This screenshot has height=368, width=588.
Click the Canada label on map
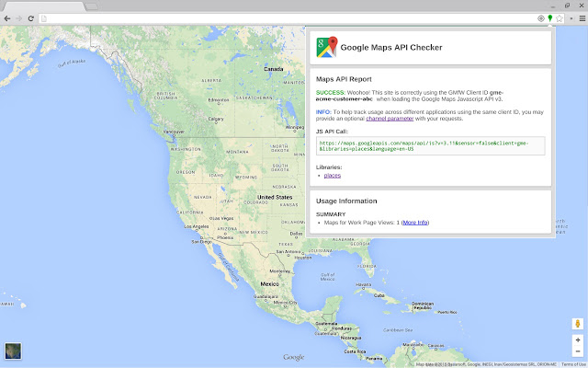click(x=274, y=69)
